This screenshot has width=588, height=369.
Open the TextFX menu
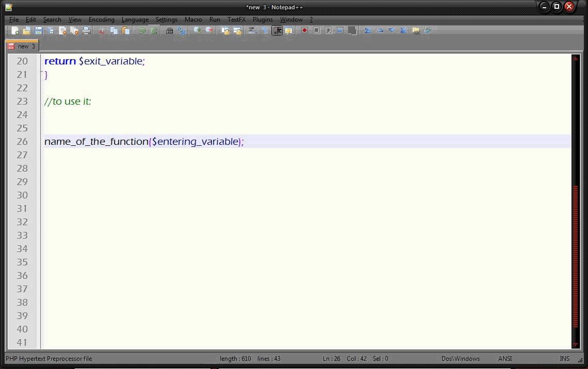(236, 20)
